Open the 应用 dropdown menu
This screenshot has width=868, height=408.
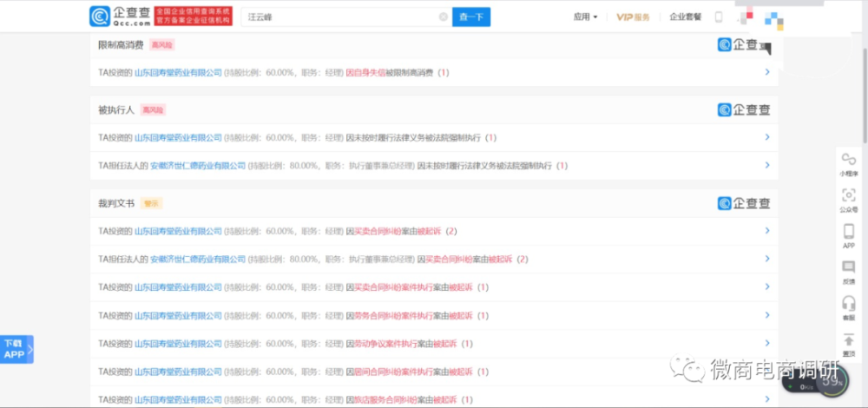pyautogui.click(x=585, y=17)
